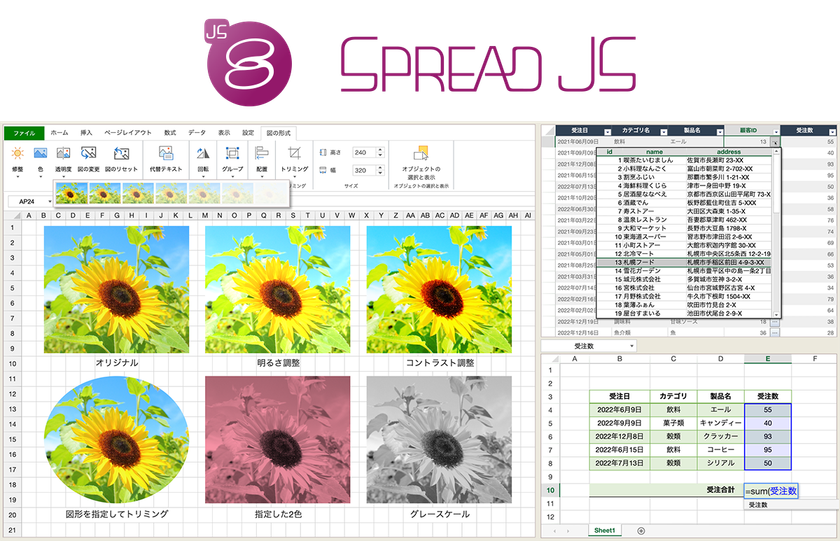Select column E header in the lower sheet

(x=768, y=359)
